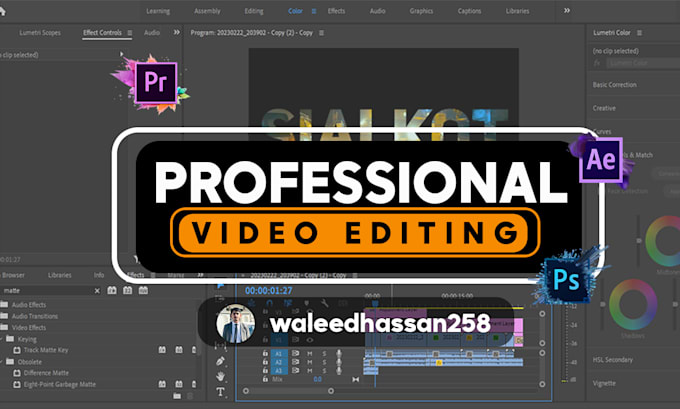This screenshot has width=680, height=409.
Task: Expand the Basic Correction section
Action: [x=615, y=85]
